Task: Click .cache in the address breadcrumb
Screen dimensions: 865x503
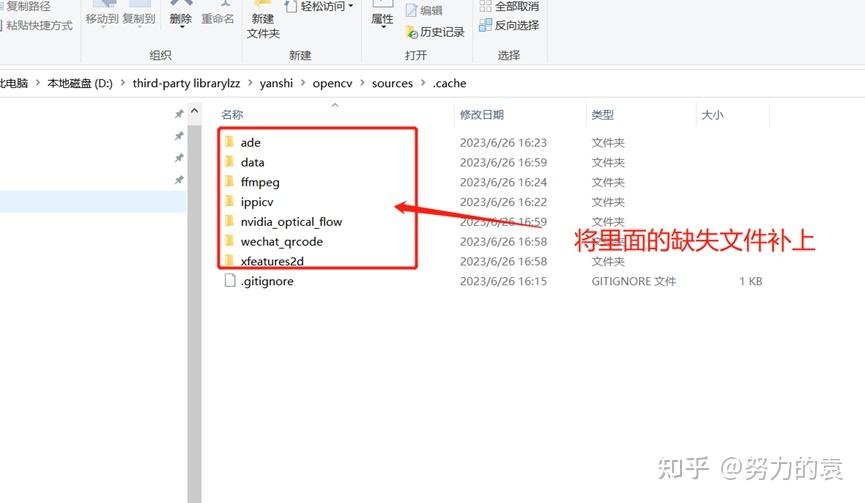Action: (450, 83)
